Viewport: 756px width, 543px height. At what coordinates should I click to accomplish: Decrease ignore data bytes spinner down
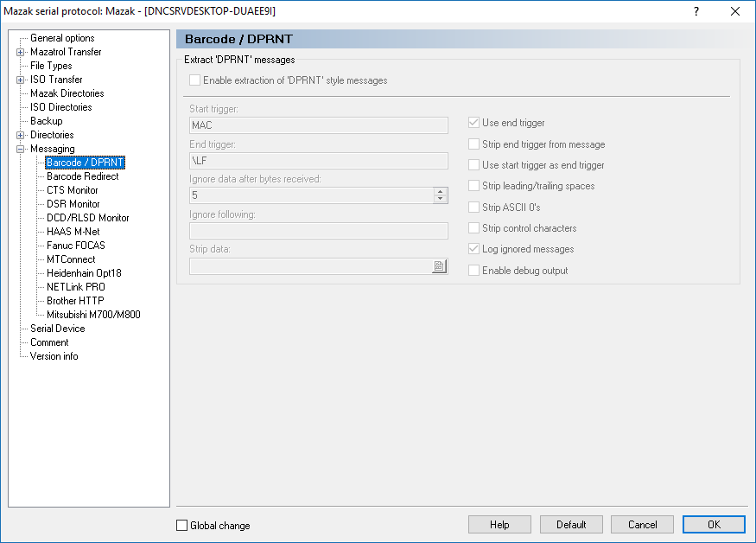(441, 200)
